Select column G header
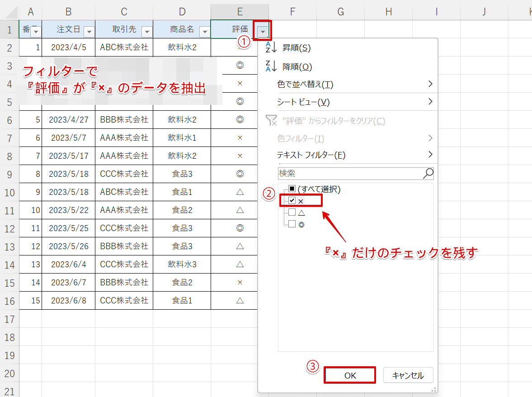The width and height of the screenshot is (532, 397). point(340,11)
